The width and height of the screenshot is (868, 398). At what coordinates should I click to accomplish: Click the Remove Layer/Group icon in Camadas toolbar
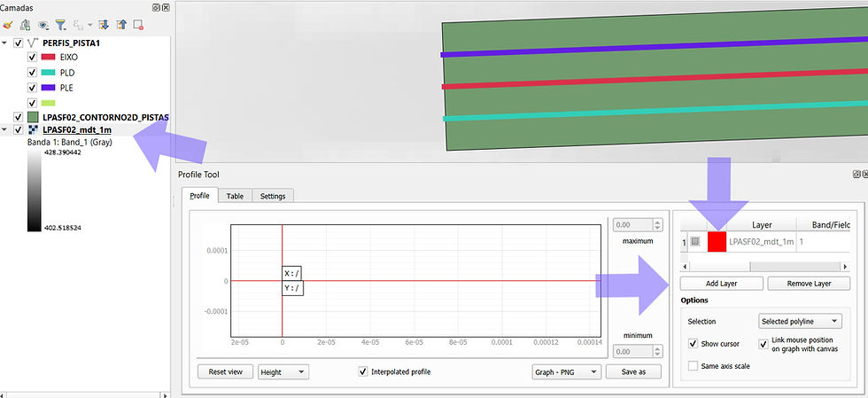pos(138,25)
